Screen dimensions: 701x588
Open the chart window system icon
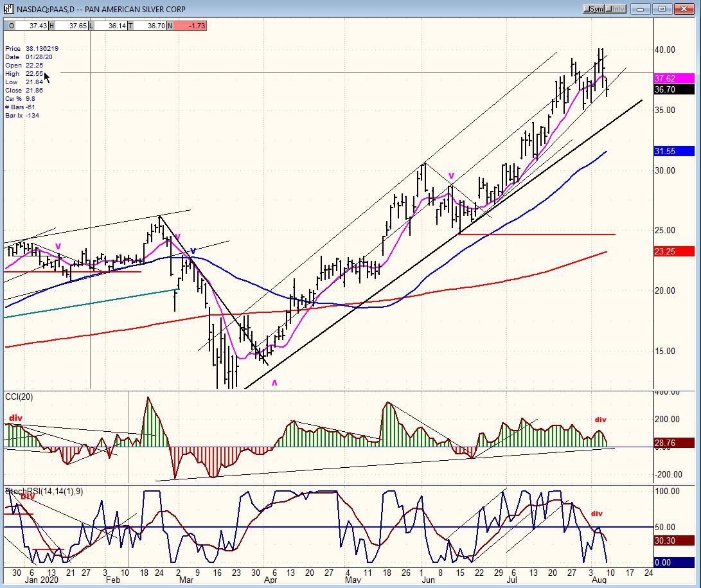[8, 9]
